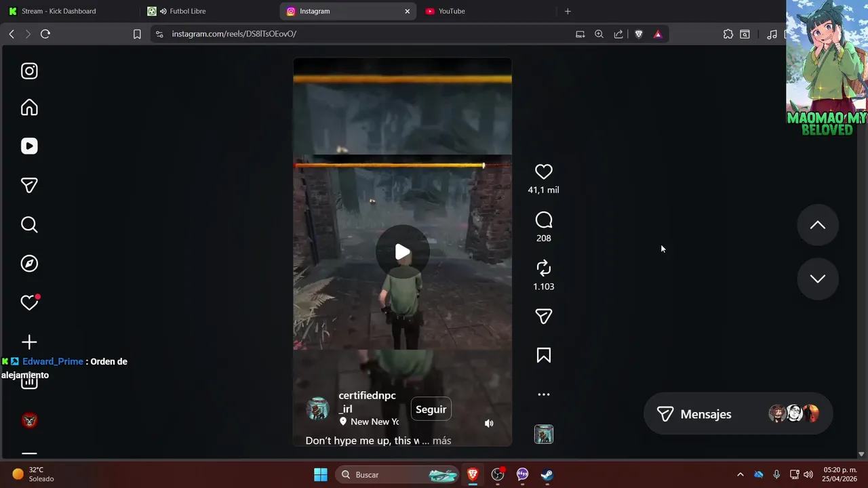Go to the Home feed in the sidebar

[x=29, y=108]
